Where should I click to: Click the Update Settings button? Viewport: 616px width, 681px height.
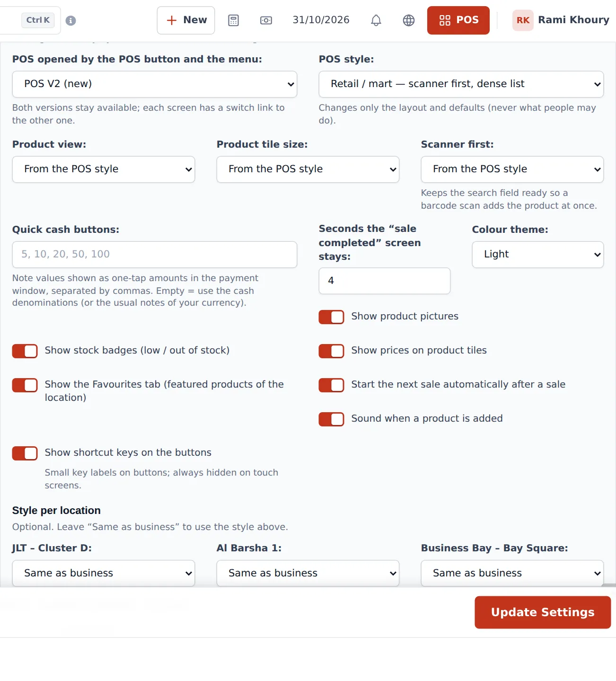point(543,612)
